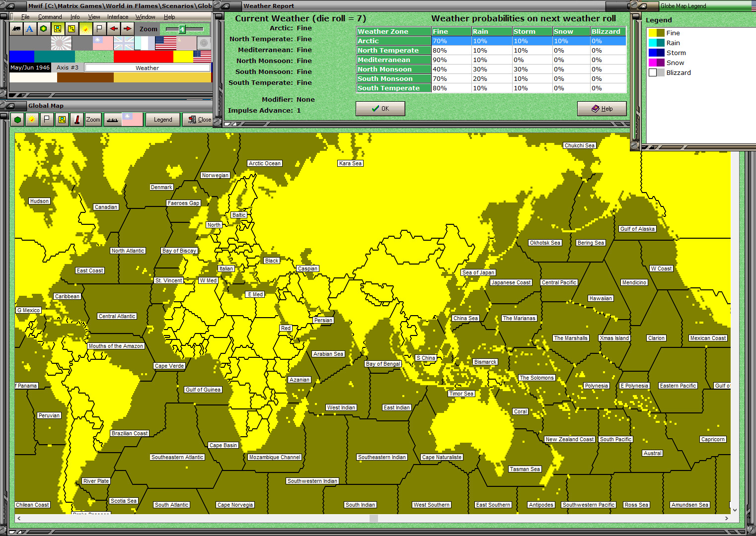Click the Chinese flag in Global Map toolbar

(132, 120)
